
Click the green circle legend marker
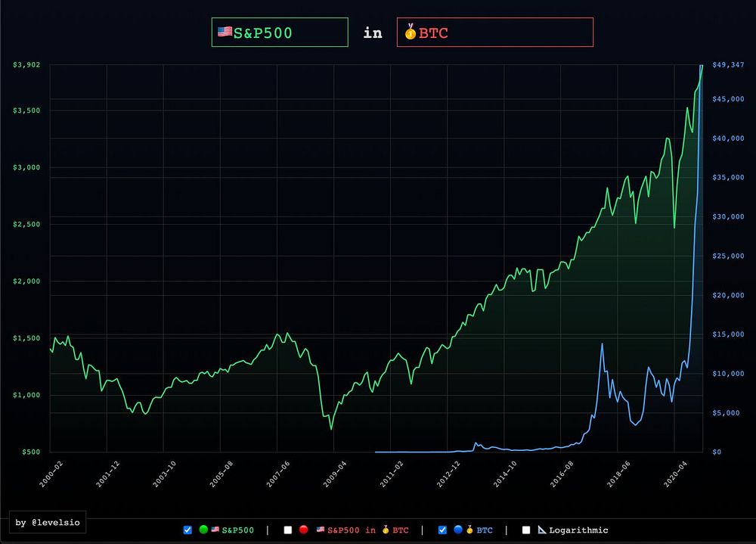click(203, 530)
